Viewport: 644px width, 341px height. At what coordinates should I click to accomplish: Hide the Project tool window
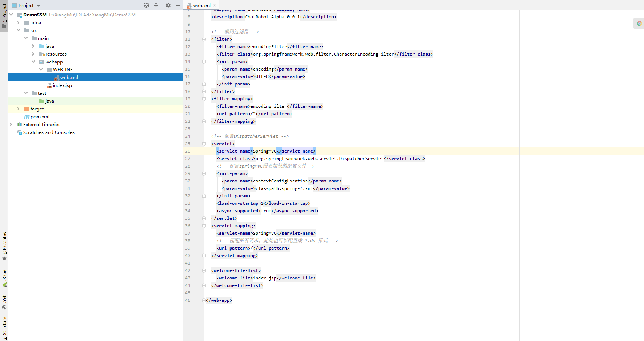tap(178, 5)
